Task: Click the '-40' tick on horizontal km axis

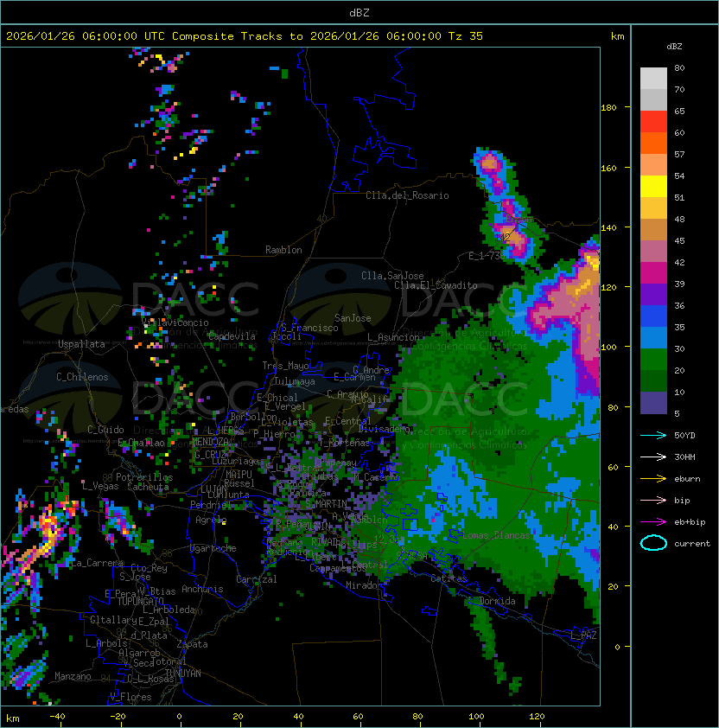Action: point(57,717)
